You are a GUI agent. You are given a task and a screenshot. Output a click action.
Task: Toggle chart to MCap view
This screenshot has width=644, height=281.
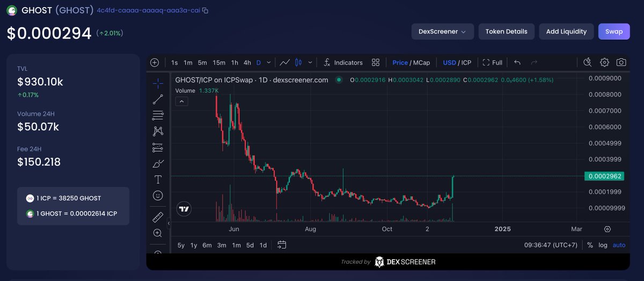pyautogui.click(x=422, y=63)
